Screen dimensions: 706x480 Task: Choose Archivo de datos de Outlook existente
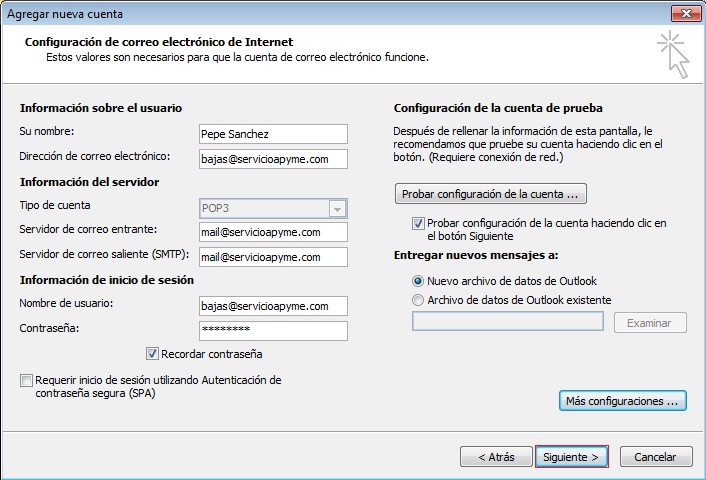(418, 300)
